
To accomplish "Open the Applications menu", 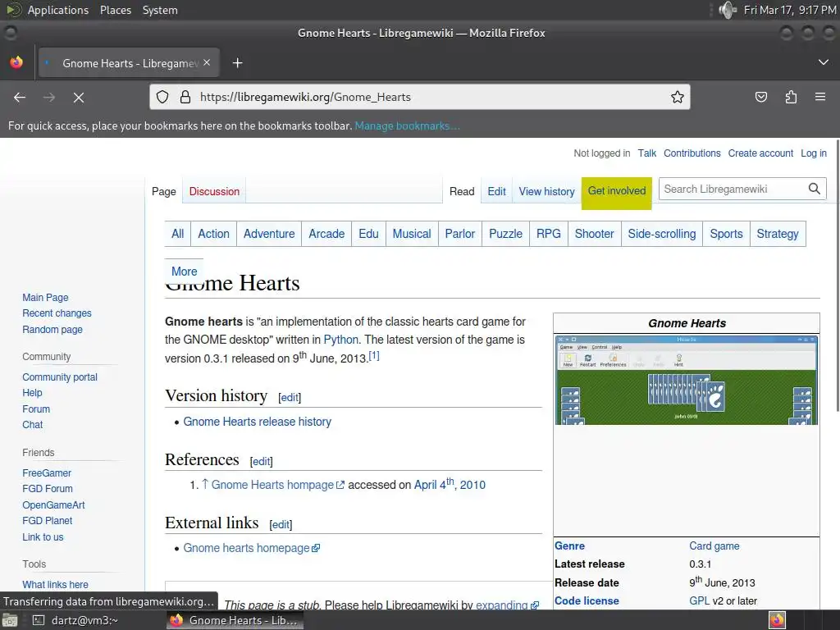I will [58, 10].
